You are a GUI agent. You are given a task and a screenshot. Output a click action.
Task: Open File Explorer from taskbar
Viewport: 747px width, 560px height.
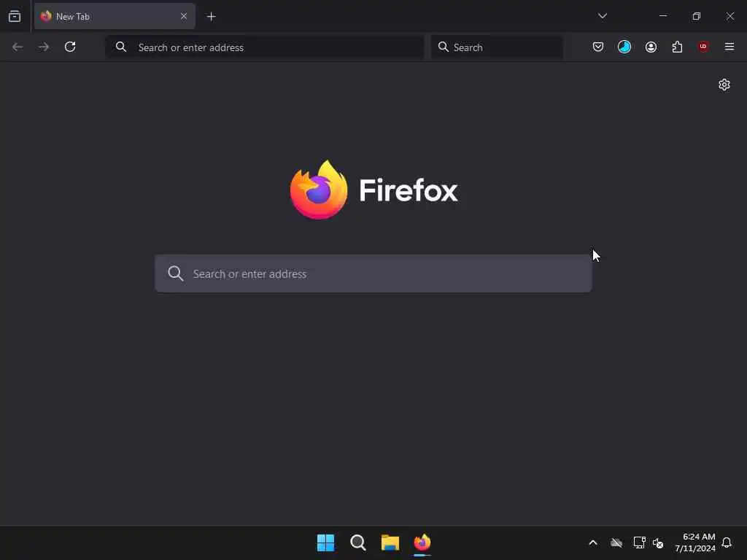tap(390, 542)
